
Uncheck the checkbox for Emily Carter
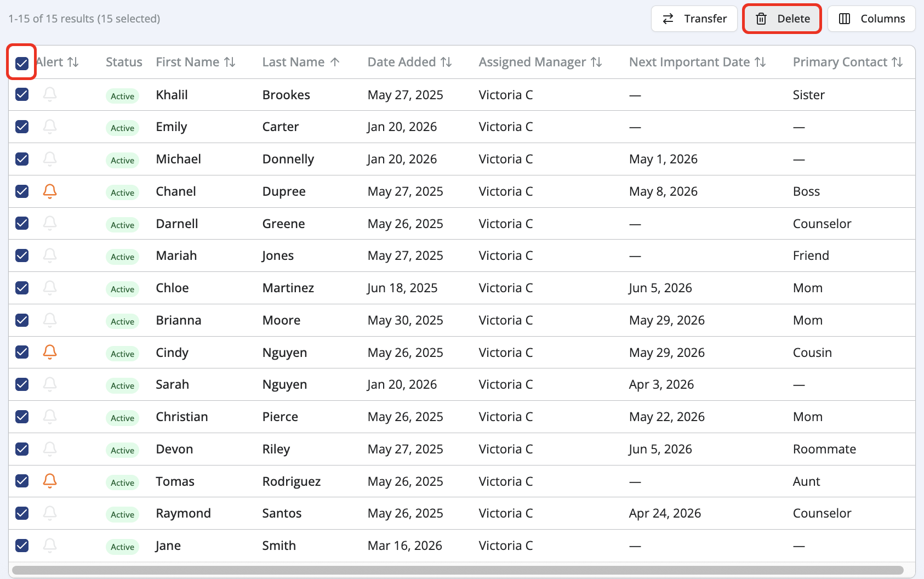(x=21, y=127)
